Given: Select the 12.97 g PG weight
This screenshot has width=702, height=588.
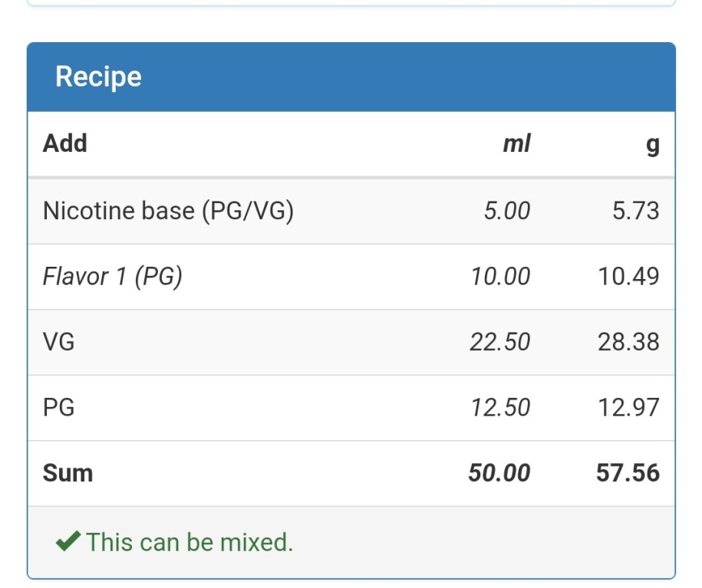Looking at the screenshot, I should click(x=629, y=407).
